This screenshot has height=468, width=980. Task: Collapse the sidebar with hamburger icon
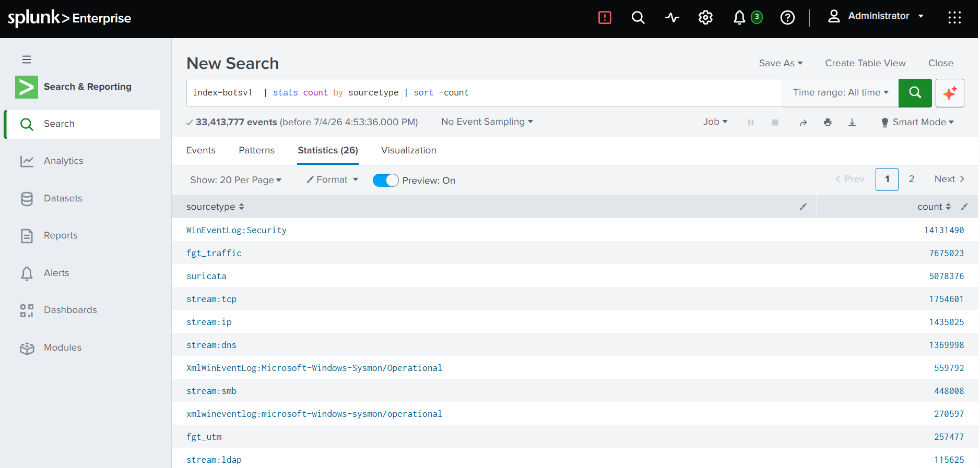(x=27, y=59)
